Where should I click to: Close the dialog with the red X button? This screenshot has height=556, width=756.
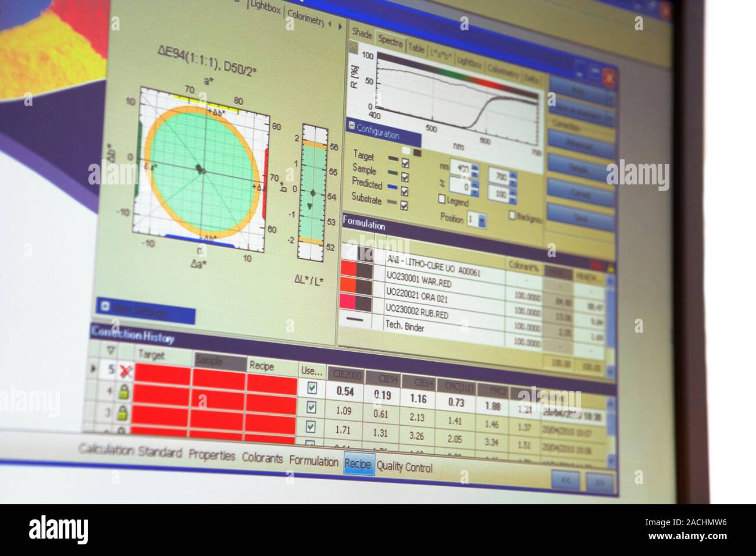point(608,76)
